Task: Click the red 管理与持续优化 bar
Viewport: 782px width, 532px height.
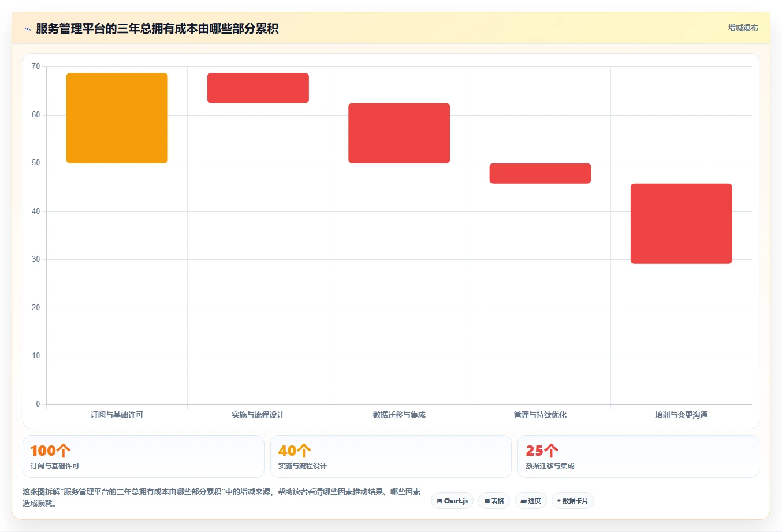Action: pos(540,173)
